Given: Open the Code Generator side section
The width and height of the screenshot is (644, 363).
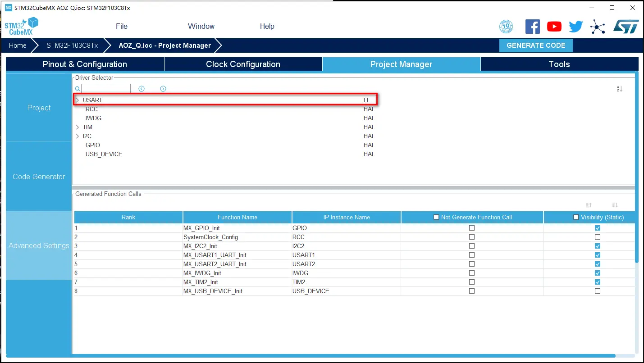Looking at the screenshot, I should pos(39,177).
